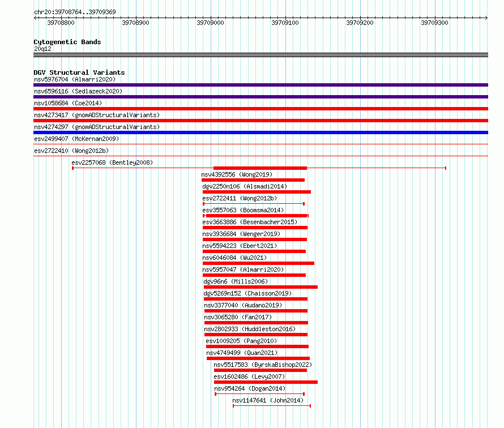This screenshot has width=504, height=428.
Task: Click the nsv5976704 (Almarri2020) variant label
Action: [75, 79]
